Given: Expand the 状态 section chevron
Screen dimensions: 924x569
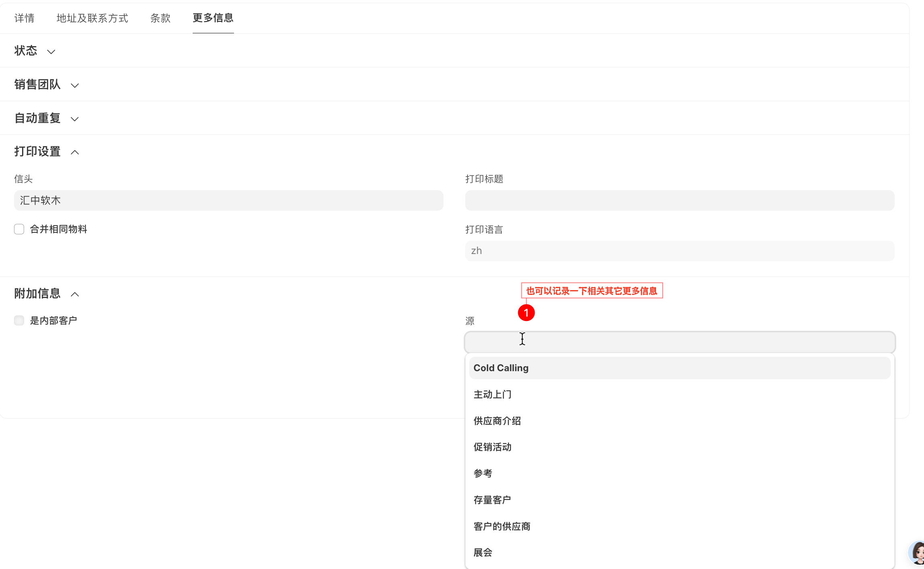Looking at the screenshot, I should 51,52.
